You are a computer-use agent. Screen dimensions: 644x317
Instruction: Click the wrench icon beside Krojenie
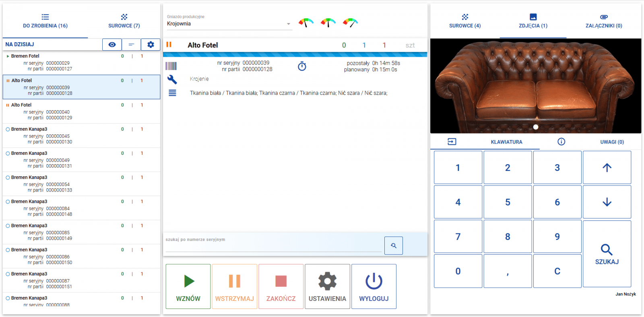point(172,79)
